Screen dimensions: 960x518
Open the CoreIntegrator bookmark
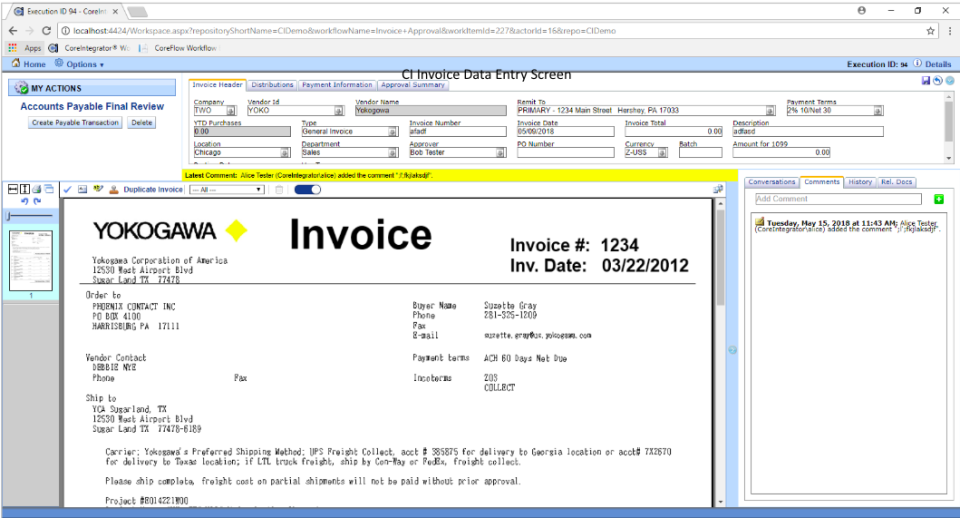(x=89, y=48)
